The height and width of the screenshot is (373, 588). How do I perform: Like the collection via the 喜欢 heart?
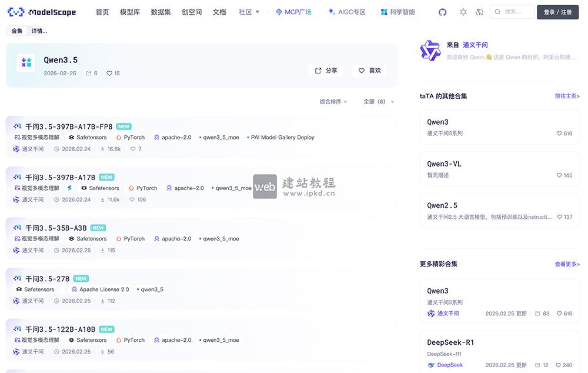click(362, 70)
